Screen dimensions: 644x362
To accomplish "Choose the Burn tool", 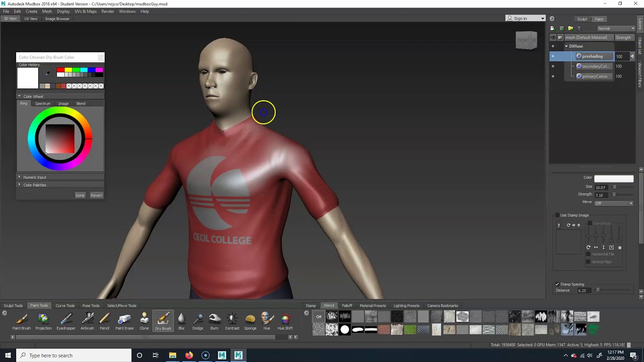I will (214, 322).
